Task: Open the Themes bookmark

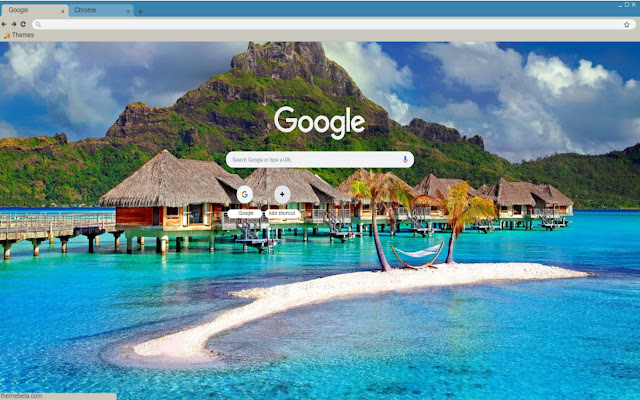Action: coord(19,35)
